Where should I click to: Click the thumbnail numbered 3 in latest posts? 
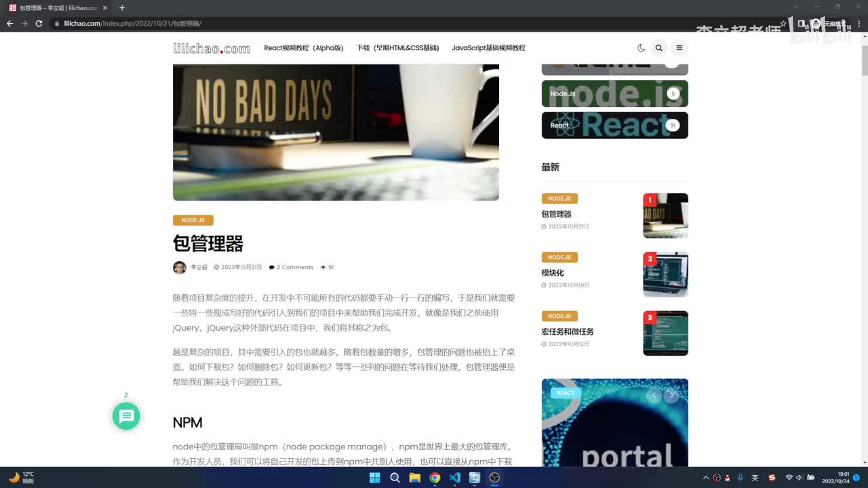pyautogui.click(x=666, y=333)
